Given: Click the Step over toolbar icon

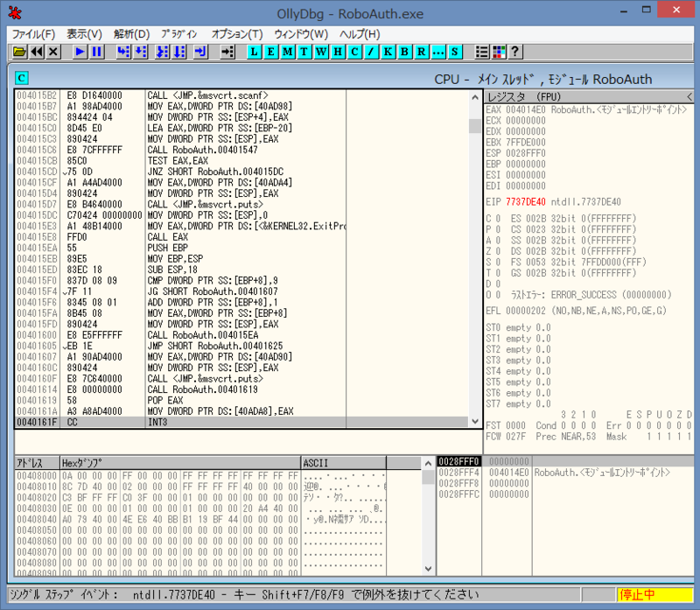Looking at the screenshot, I should pos(141,52).
